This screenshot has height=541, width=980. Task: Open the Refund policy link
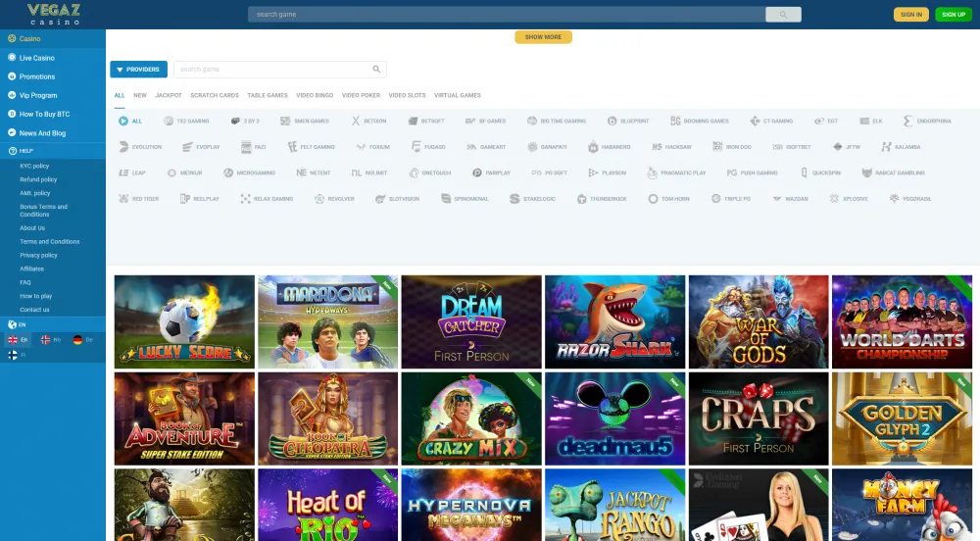38,179
